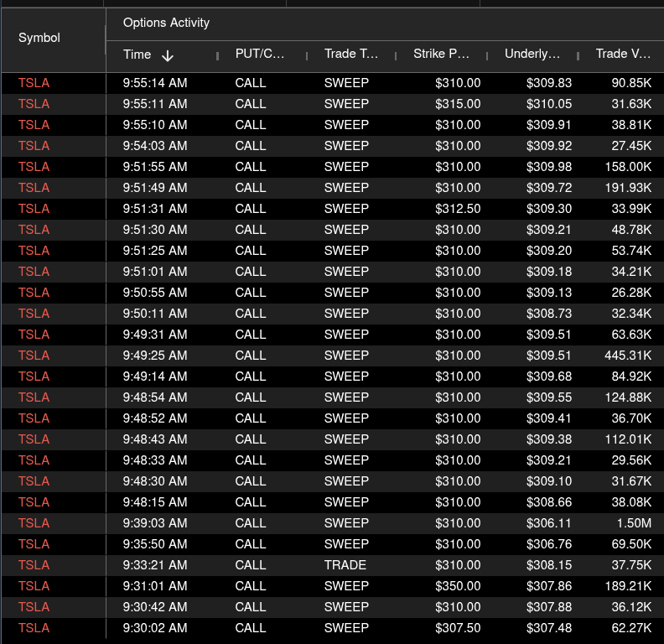The image size is (664, 644).
Task: Click the Symbol column header
Action: tap(39, 38)
